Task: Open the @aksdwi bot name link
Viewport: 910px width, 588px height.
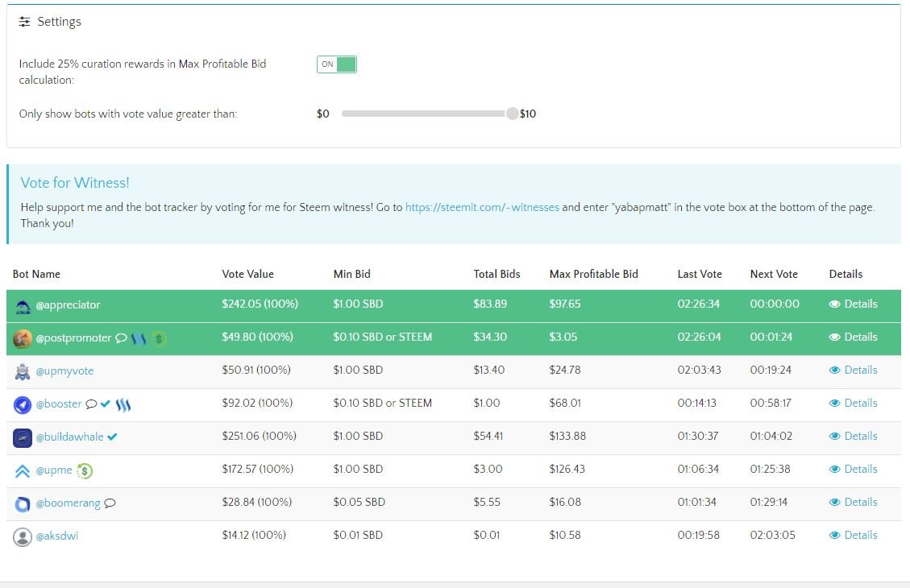Action: [x=57, y=536]
